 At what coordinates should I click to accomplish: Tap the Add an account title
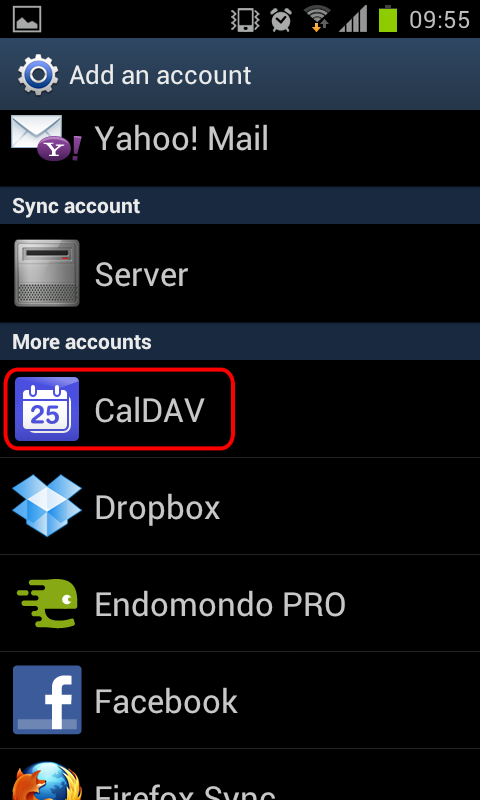160,75
